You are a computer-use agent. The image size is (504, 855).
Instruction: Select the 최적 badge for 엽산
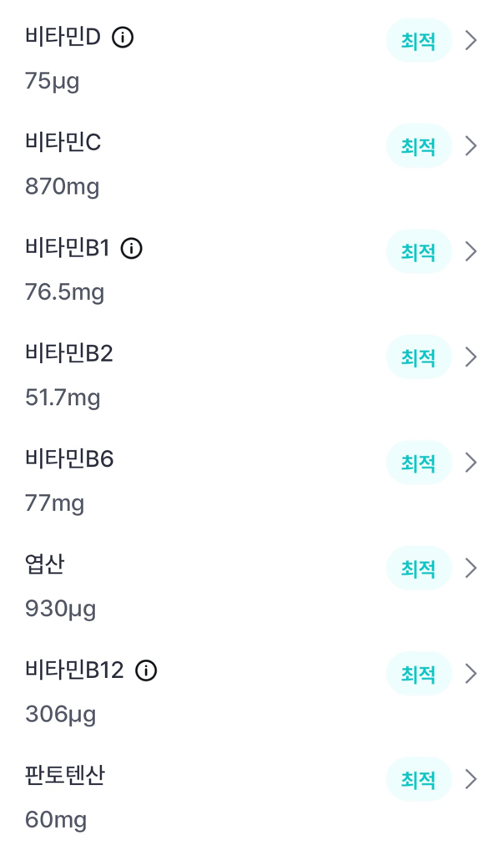[418, 569]
